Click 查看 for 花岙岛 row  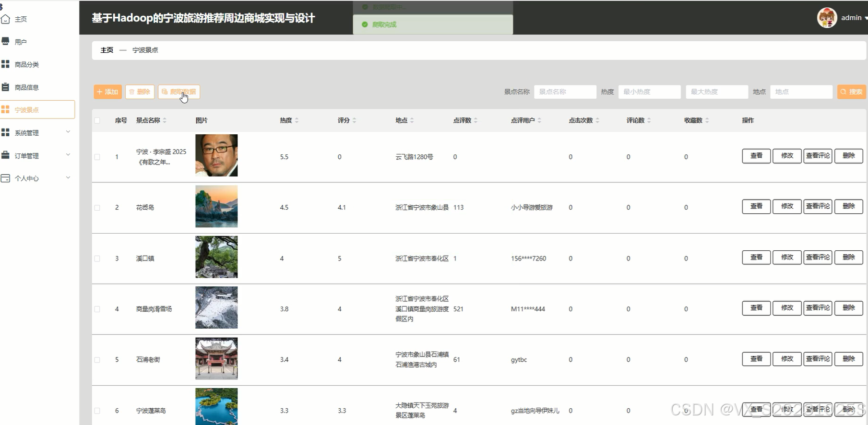pyautogui.click(x=756, y=206)
